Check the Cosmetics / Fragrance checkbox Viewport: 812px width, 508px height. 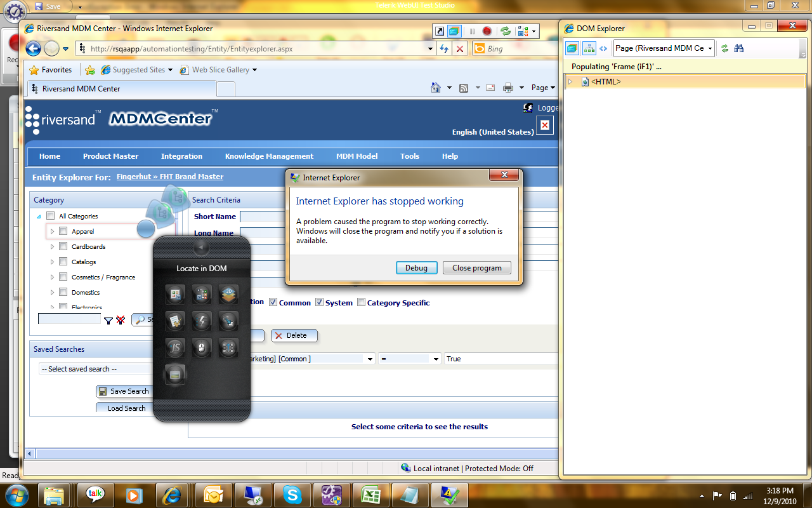(63, 277)
